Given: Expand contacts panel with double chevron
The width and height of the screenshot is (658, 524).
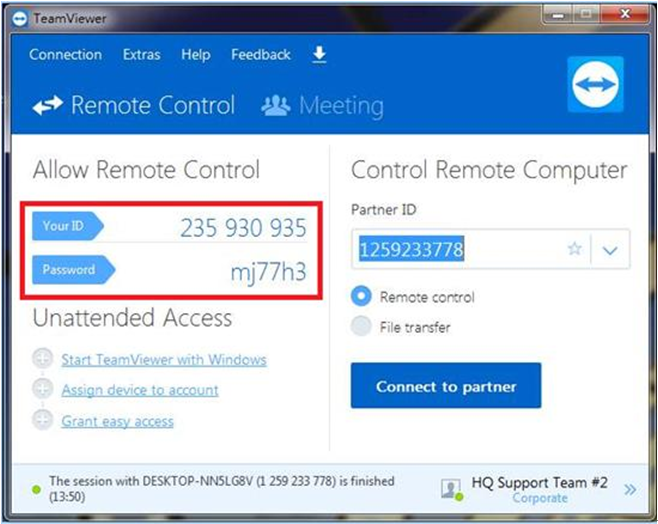Looking at the screenshot, I should coord(630,490).
